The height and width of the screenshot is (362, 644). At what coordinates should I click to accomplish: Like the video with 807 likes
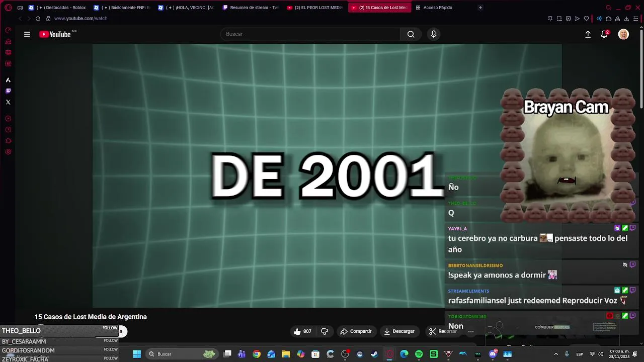[x=302, y=331]
